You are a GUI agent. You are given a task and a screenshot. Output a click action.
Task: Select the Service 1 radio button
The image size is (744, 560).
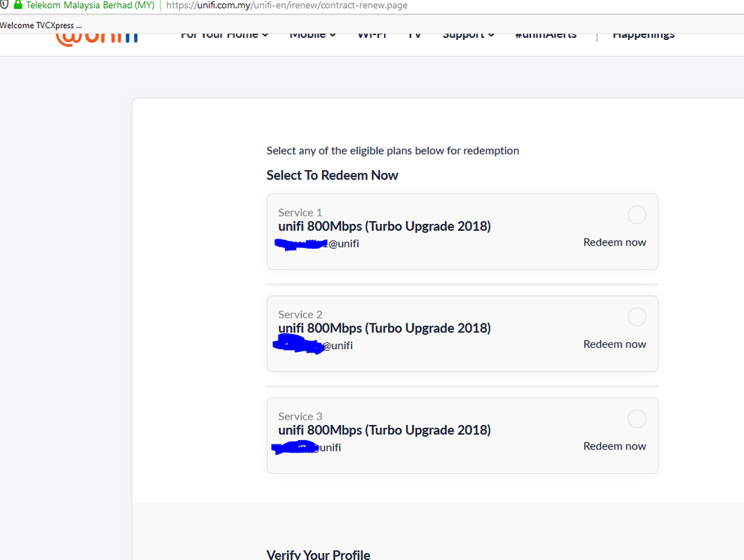(x=636, y=215)
